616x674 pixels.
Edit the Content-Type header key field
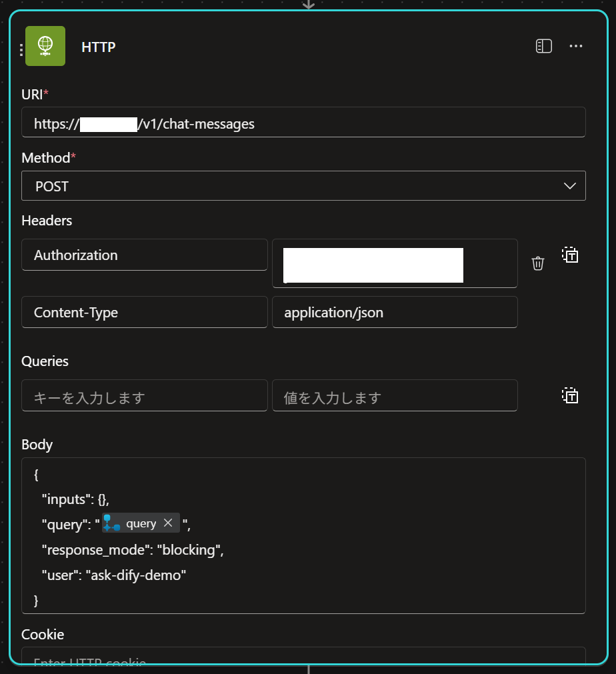click(x=144, y=312)
